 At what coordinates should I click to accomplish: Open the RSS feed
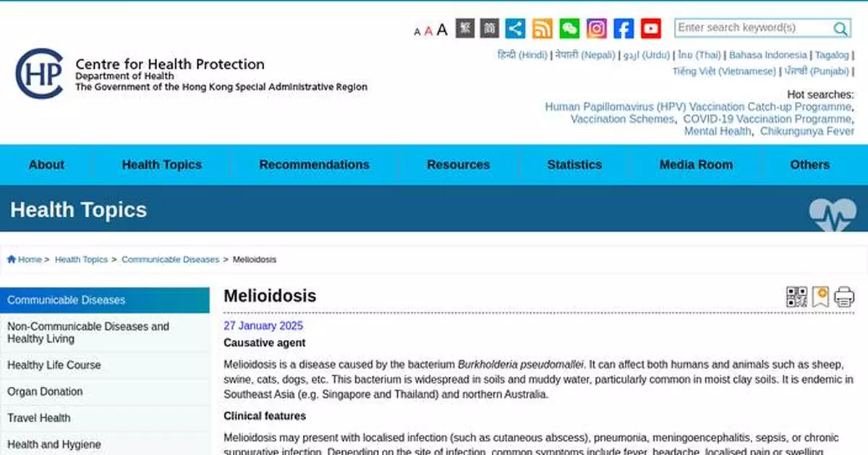coord(542,28)
